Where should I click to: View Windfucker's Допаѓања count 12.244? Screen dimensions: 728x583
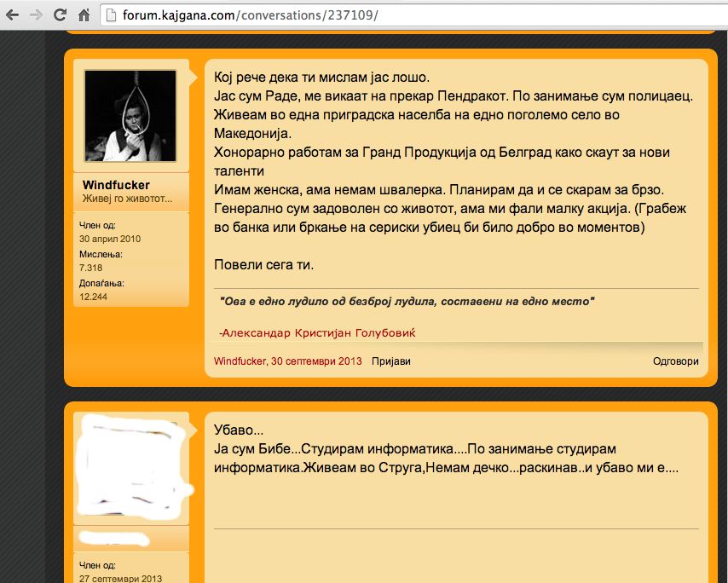click(93, 296)
